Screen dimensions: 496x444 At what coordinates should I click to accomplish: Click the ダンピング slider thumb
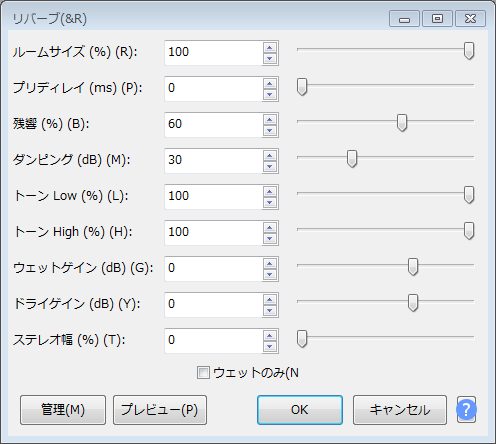tap(352, 158)
